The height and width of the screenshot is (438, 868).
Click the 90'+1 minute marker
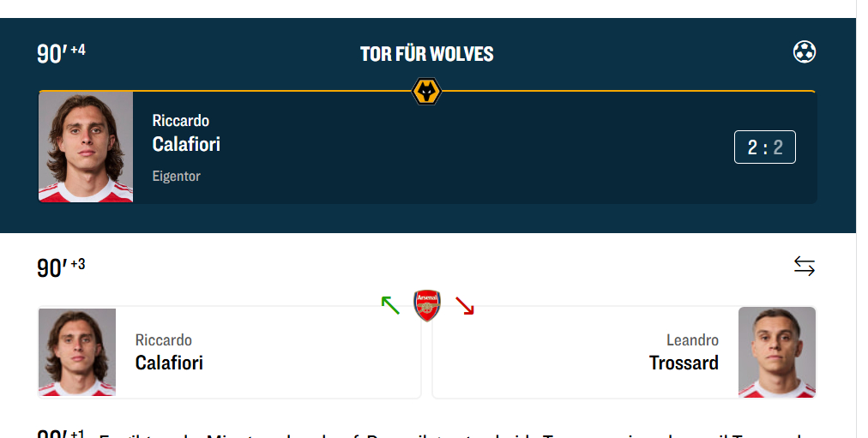pyautogui.click(x=60, y=434)
